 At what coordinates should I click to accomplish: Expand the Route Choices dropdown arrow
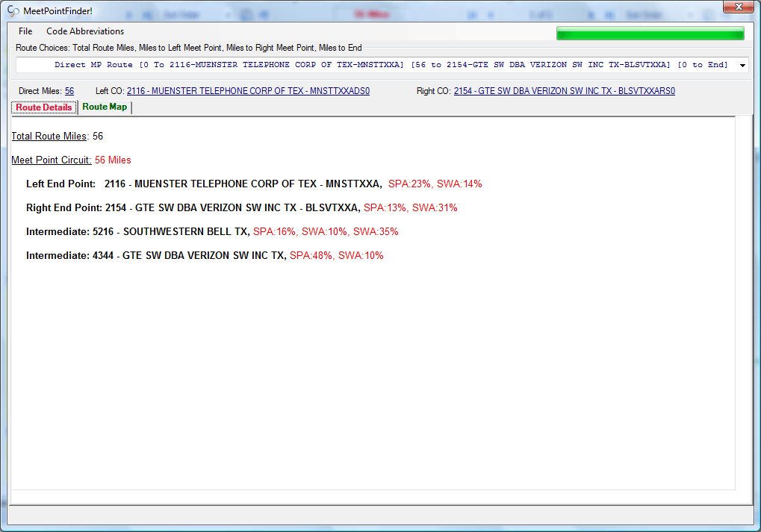742,65
